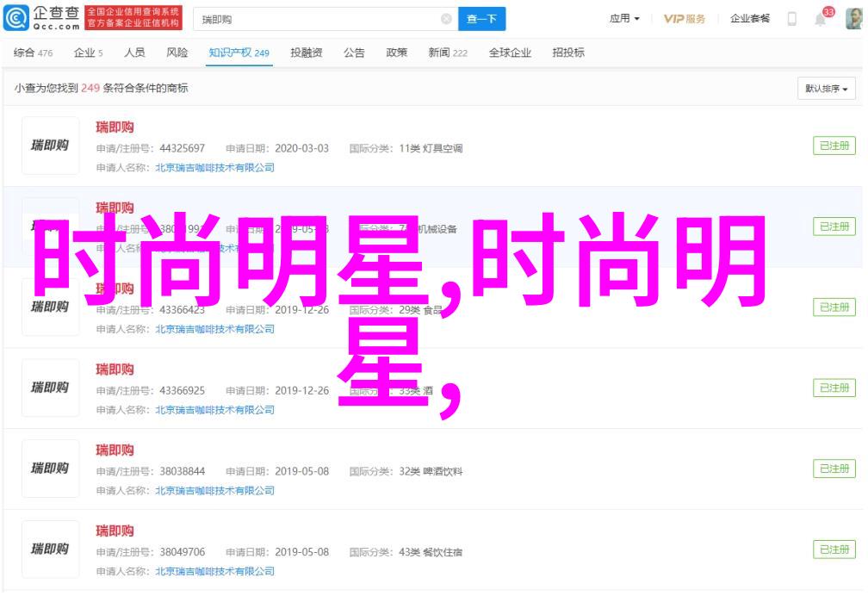Open the notifications bell
This screenshot has height=596, width=868.
click(x=821, y=20)
